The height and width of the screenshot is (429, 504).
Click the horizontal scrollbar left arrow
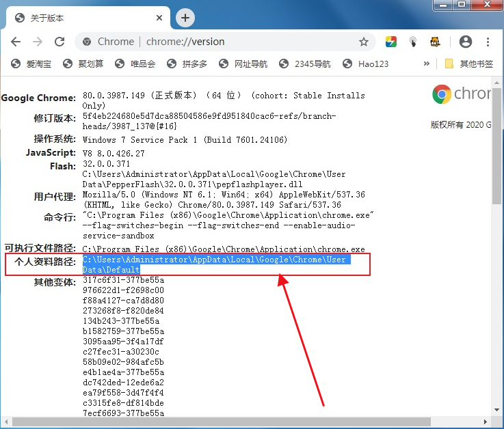pyautogui.click(x=6, y=421)
